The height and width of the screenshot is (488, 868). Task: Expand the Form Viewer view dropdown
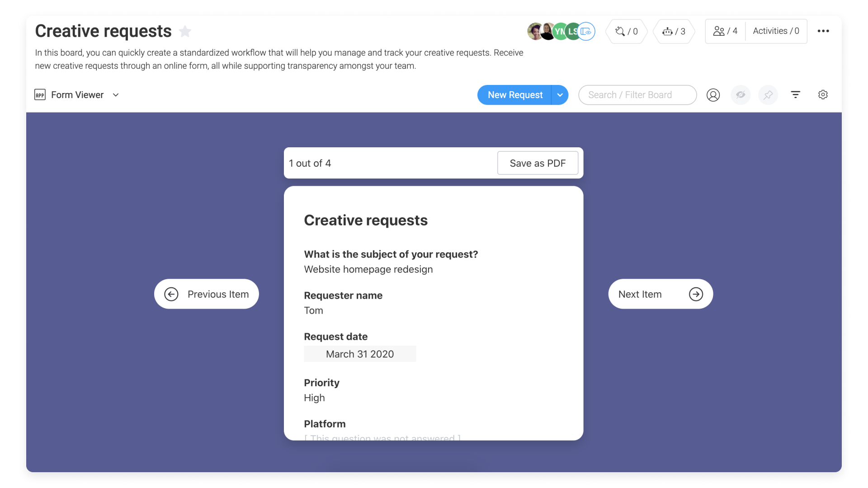[116, 95]
